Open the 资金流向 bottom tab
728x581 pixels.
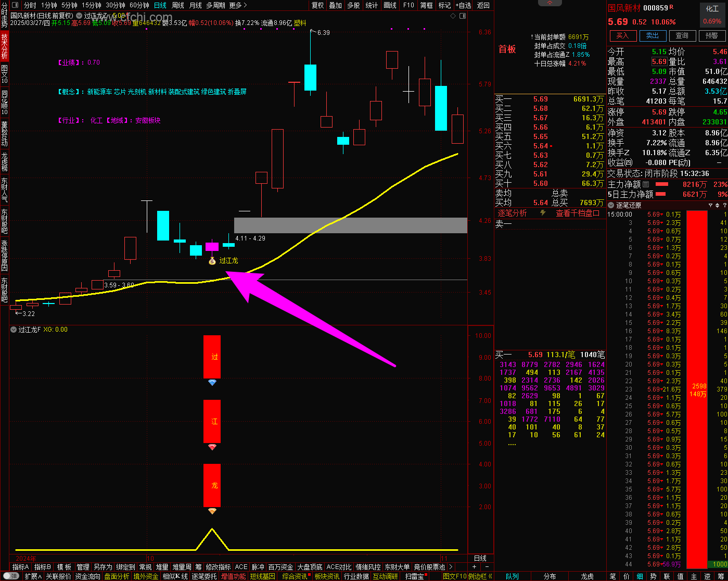87,576
